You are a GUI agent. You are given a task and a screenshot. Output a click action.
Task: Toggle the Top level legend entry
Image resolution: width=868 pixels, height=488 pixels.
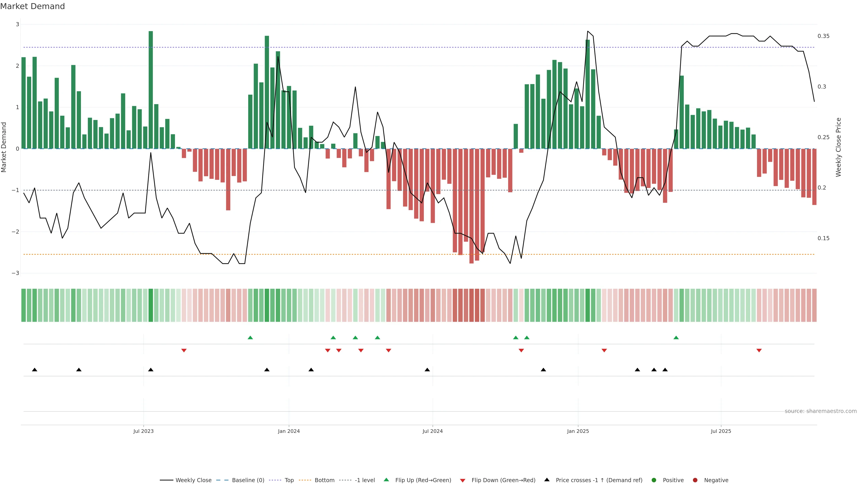[x=289, y=480]
